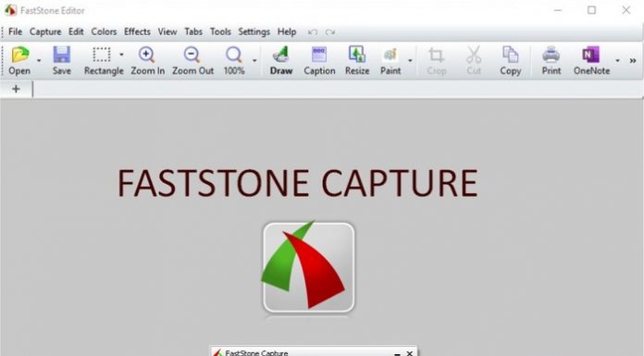The image size is (644, 356).
Task: Expand the Open button dropdown arrow
Action: point(39,60)
